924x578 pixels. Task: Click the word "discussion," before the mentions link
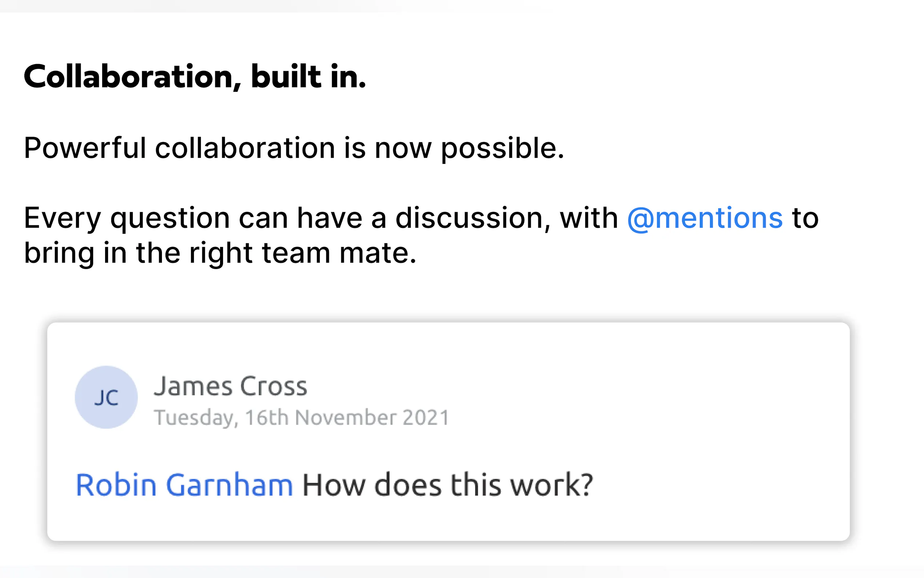pos(473,218)
